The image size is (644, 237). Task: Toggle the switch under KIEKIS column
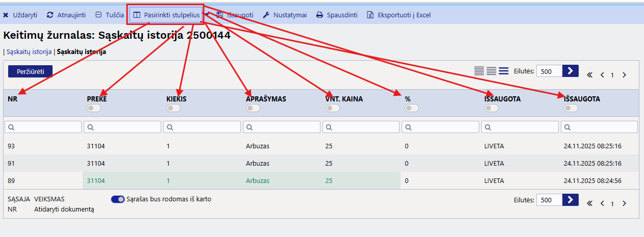(174, 108)
